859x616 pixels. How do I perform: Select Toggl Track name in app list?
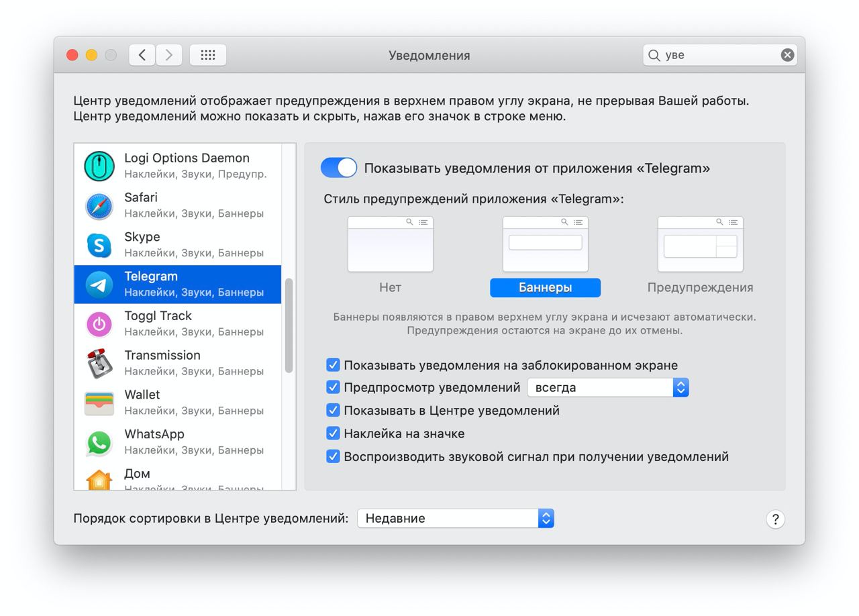[158, 316]
